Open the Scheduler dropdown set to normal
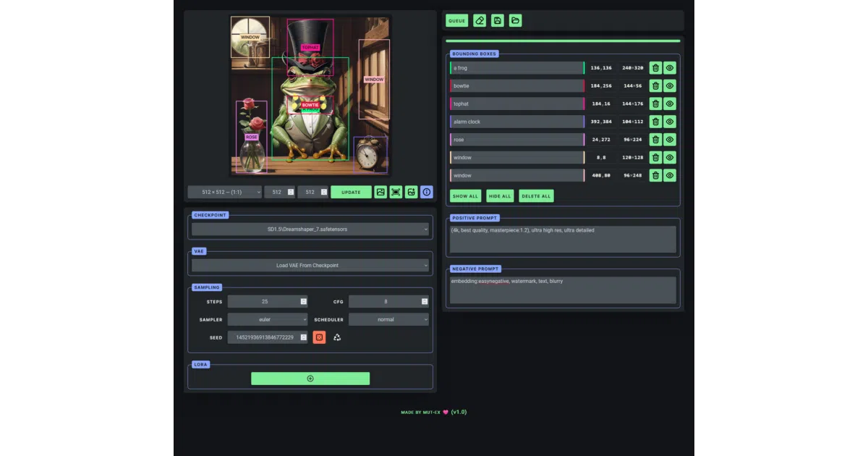 tap(388, 319)
